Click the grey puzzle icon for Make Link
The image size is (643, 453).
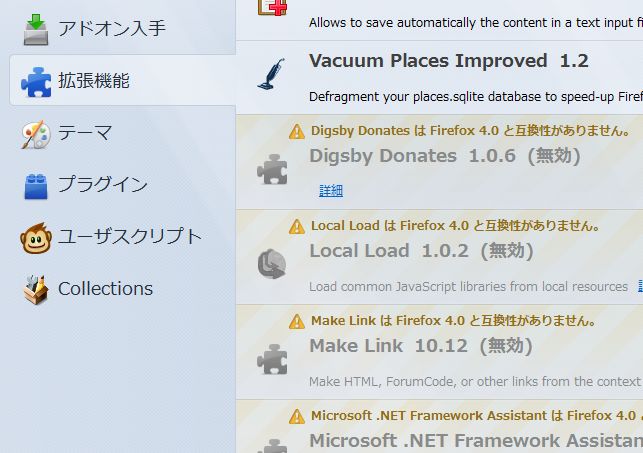272,360
